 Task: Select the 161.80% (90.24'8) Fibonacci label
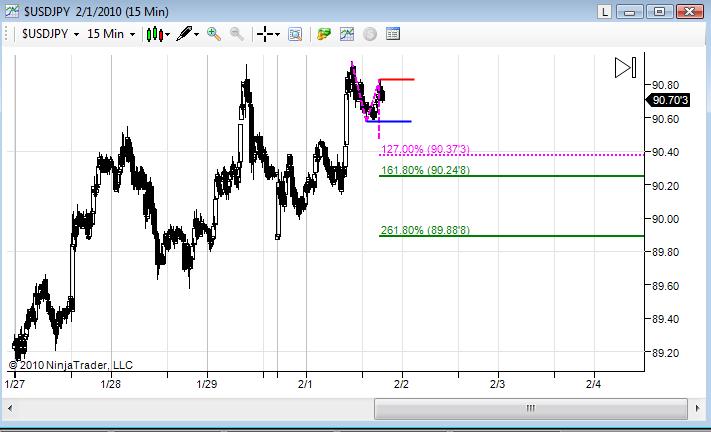click(425, 170)
